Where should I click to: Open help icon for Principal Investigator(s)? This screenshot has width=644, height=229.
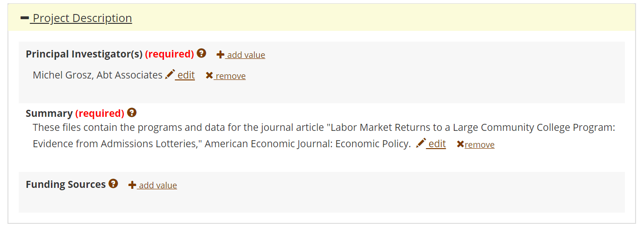pos(201,53)
